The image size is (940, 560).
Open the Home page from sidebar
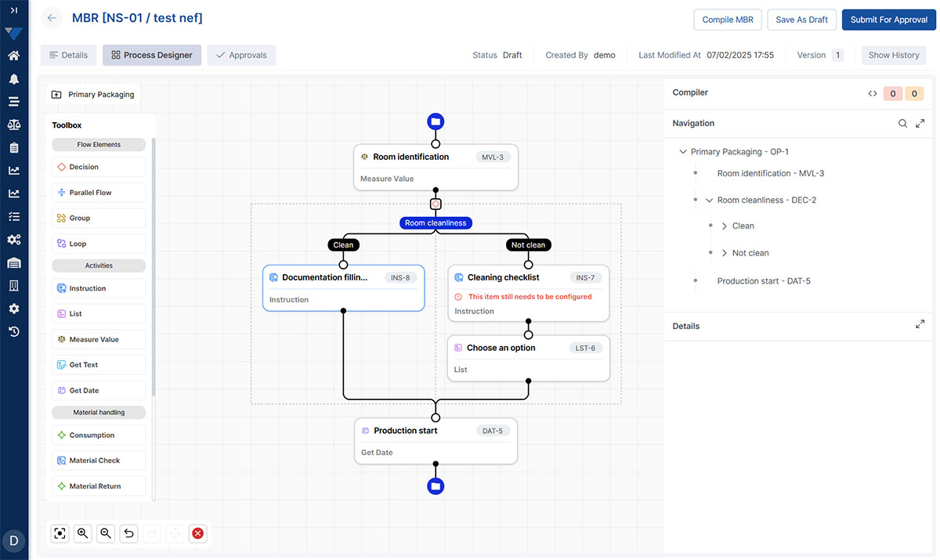click(13, 56)
